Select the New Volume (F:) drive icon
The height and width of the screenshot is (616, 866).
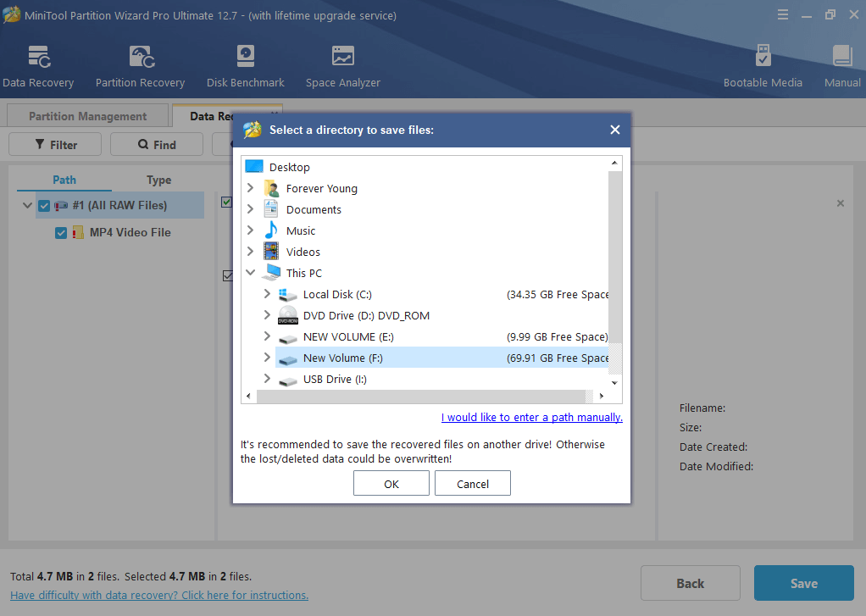[x=288, y=359]
